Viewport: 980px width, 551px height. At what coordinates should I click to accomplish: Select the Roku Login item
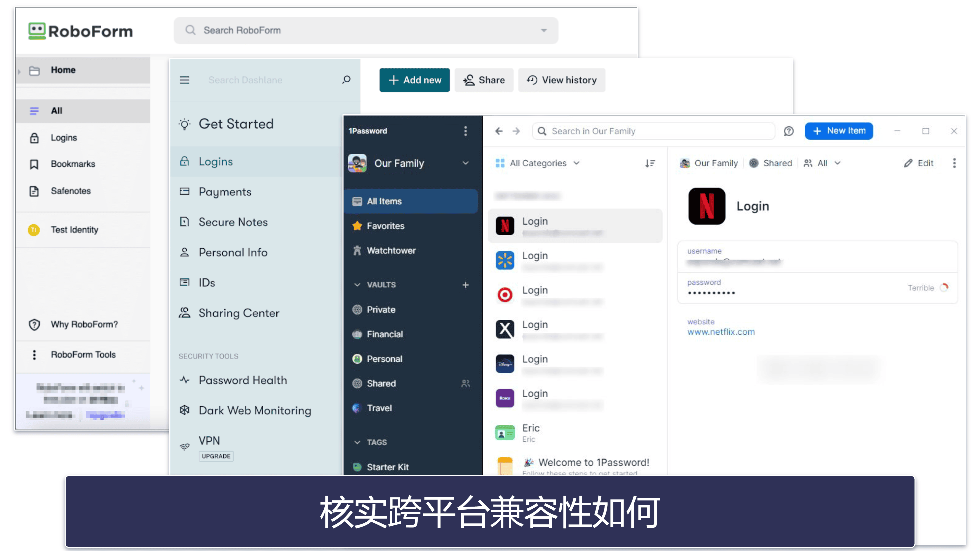click(x=575, y=398)
